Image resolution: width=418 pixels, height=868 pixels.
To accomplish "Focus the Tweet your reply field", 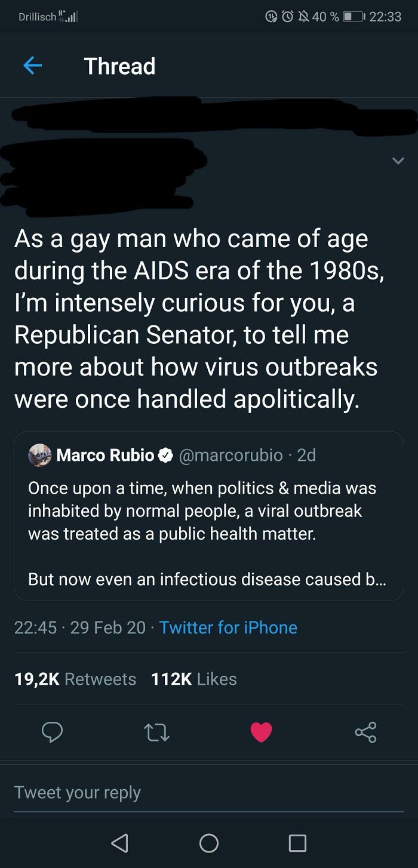I will point(209,792).
